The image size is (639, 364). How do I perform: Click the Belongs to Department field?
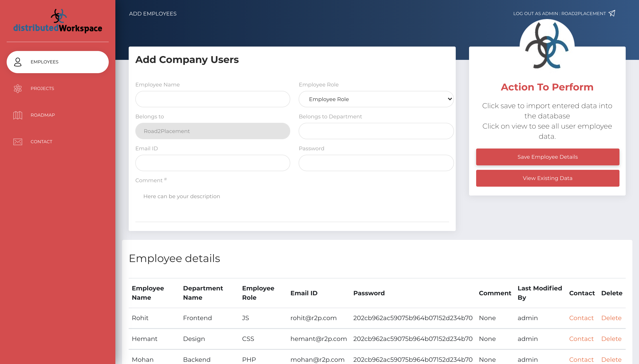pyautogui.click(x=376, y=131)
